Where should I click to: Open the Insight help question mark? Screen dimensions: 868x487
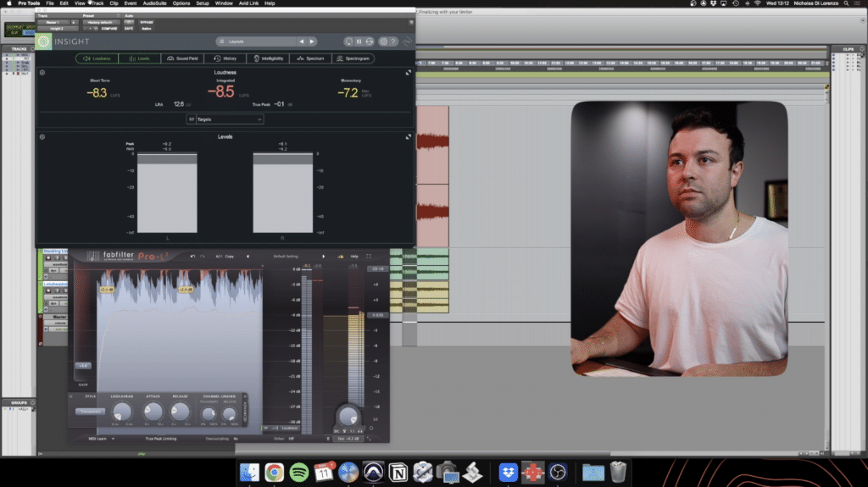coord(393,42)
